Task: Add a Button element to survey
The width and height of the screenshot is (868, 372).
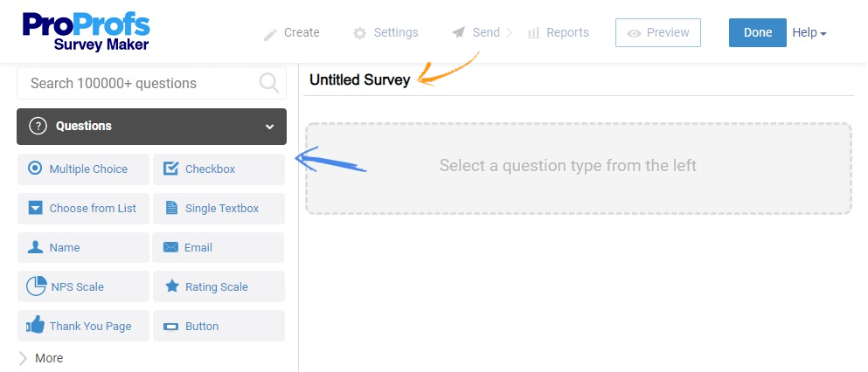Action: (x=219, y=326)
